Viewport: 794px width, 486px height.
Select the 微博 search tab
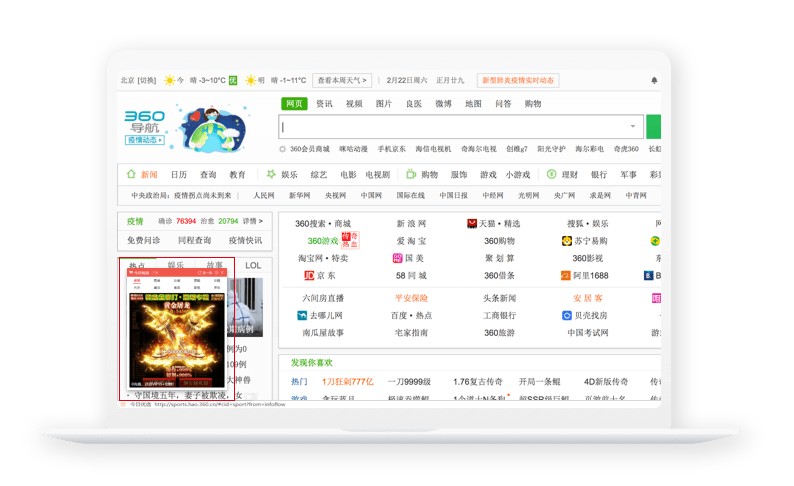(443, 104)
